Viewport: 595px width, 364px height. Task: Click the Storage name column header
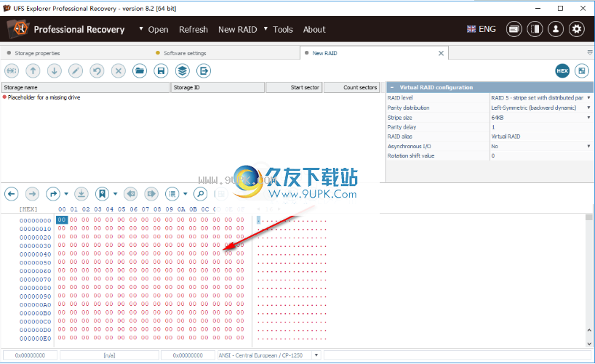coord(86,88)
